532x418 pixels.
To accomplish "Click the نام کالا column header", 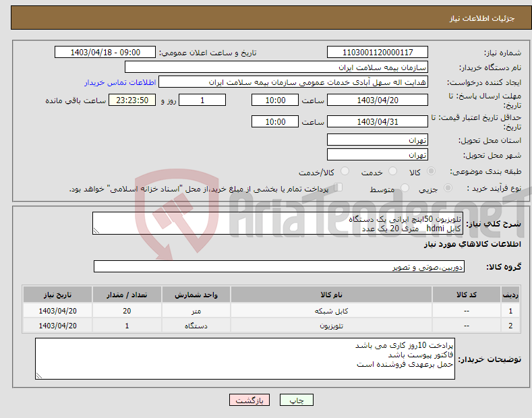I will (331, 295).
